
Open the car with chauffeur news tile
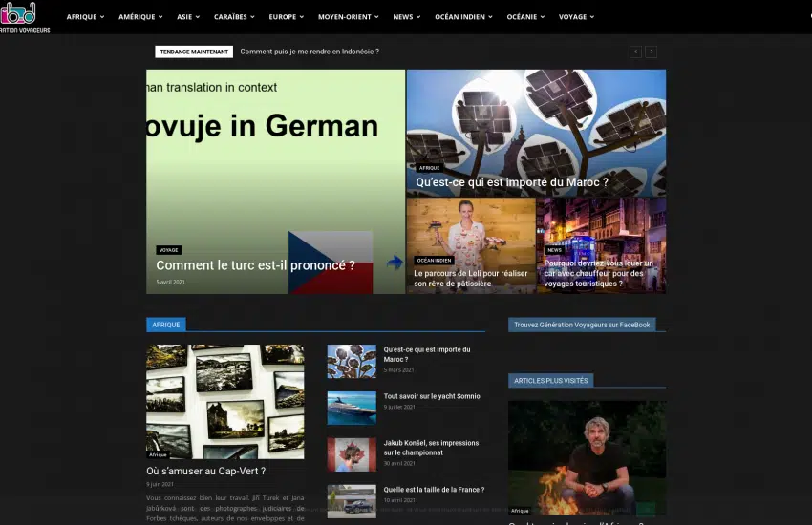(x=600, y=273)
